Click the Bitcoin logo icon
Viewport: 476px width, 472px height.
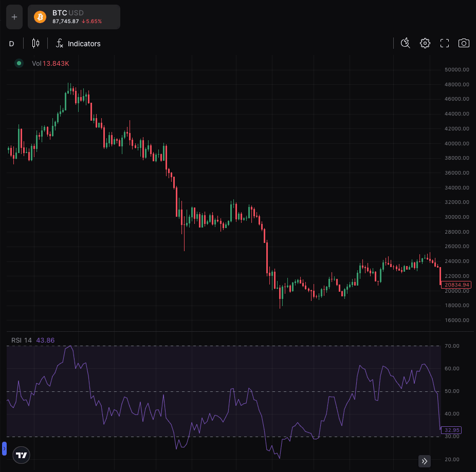point(40,17)
